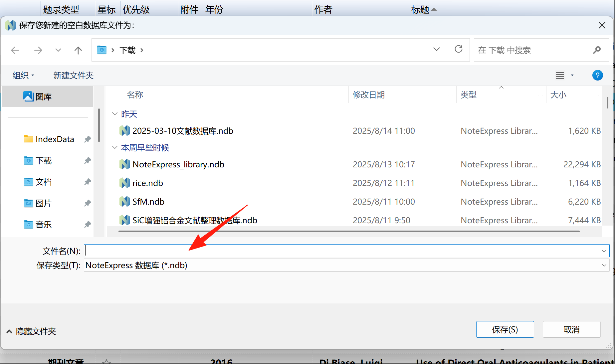This screenshot has width=615, height=364.
Task: Open help with the blue question icon
Action: 598,75
